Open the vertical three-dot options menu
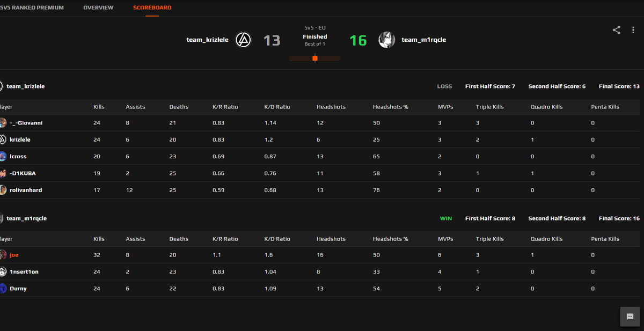 [x=633, y=30]
